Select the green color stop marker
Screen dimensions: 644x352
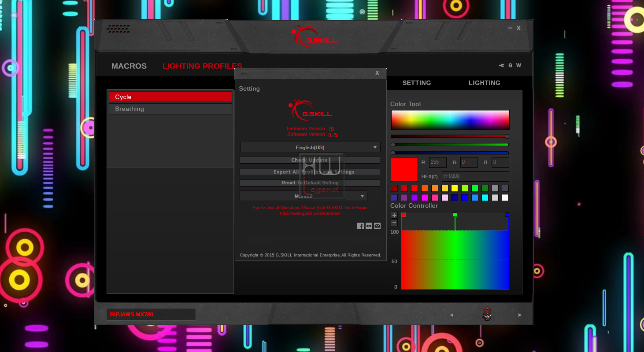(x=455, y=215)
